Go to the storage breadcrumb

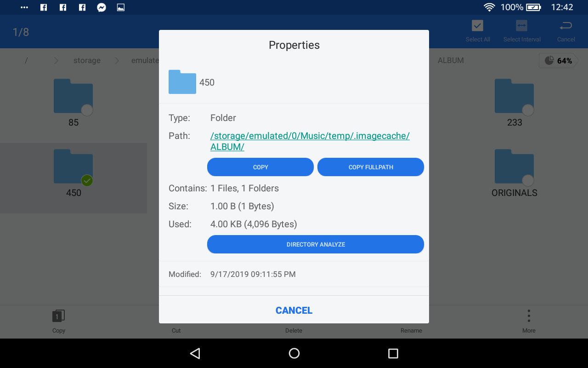coord(87,61)
